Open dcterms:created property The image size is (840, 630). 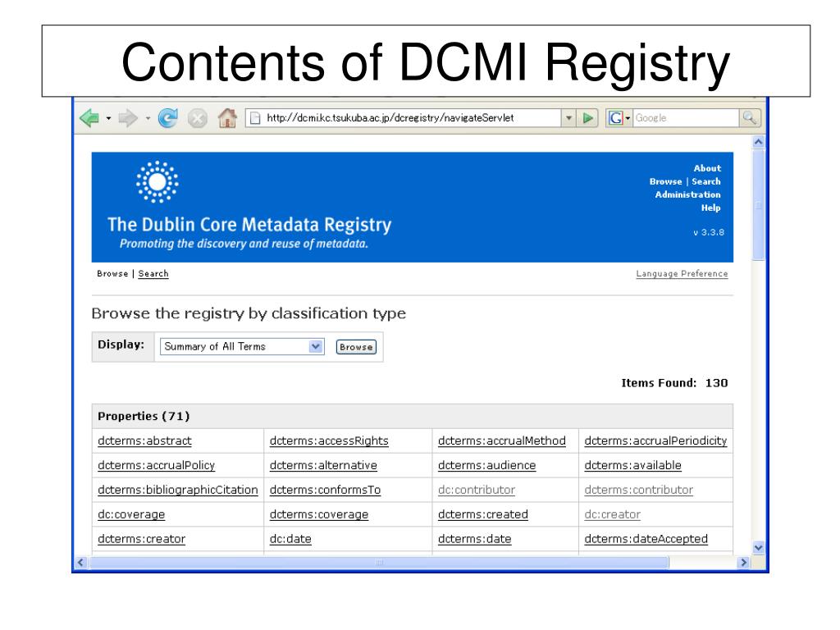click(482, 515)
